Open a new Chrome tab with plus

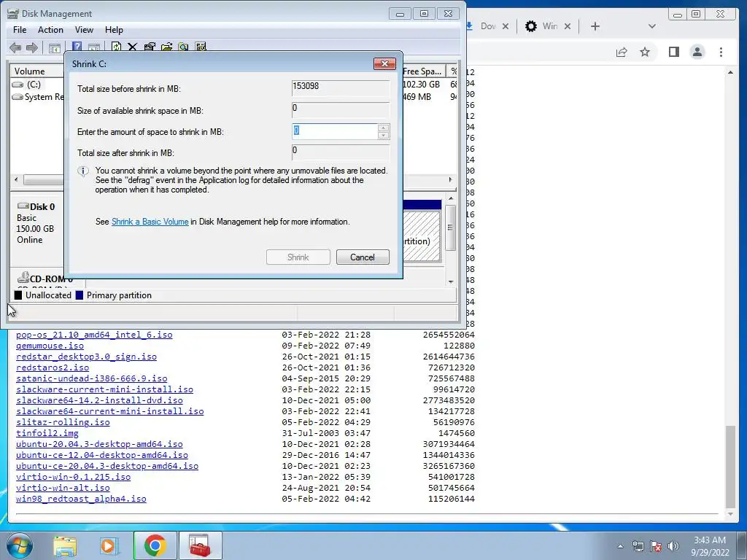pyautogui.click(x=595, y=26)
